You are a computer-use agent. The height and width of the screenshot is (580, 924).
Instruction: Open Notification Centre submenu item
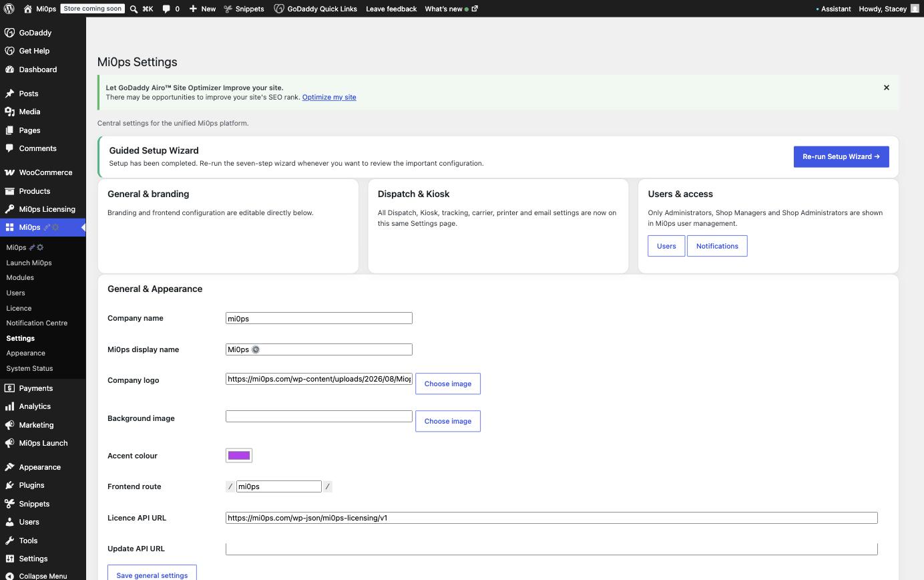click(x=37, y=323)
